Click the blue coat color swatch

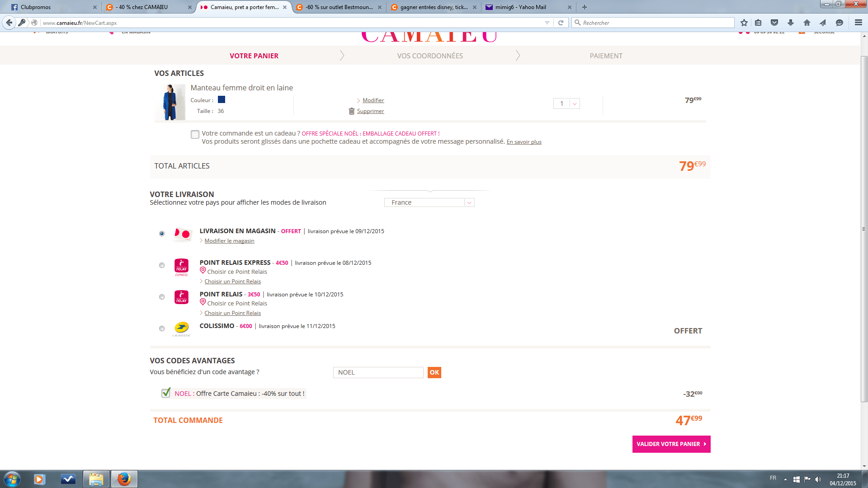[x=222, y=100]
